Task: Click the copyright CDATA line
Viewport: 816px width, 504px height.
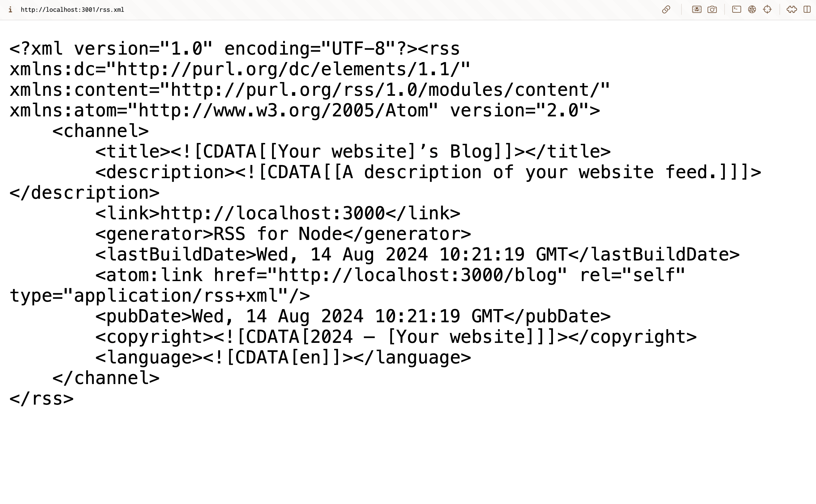Action: [396, 337]
